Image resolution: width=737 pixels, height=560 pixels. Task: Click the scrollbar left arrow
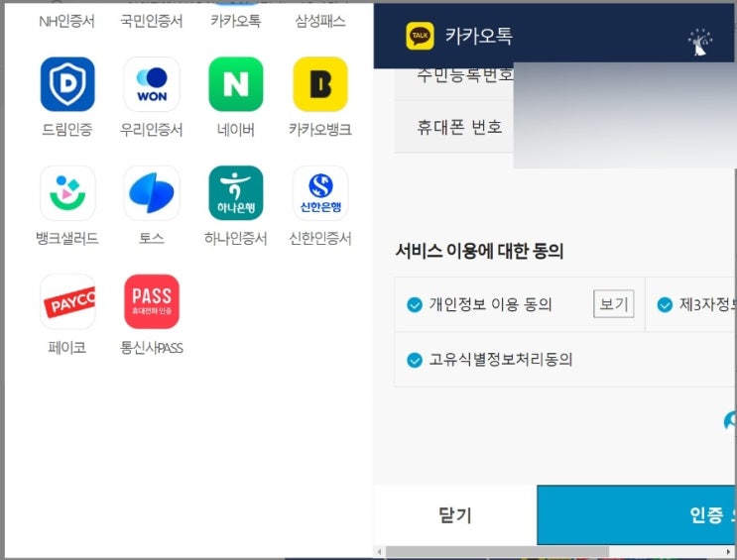[379, 551]
